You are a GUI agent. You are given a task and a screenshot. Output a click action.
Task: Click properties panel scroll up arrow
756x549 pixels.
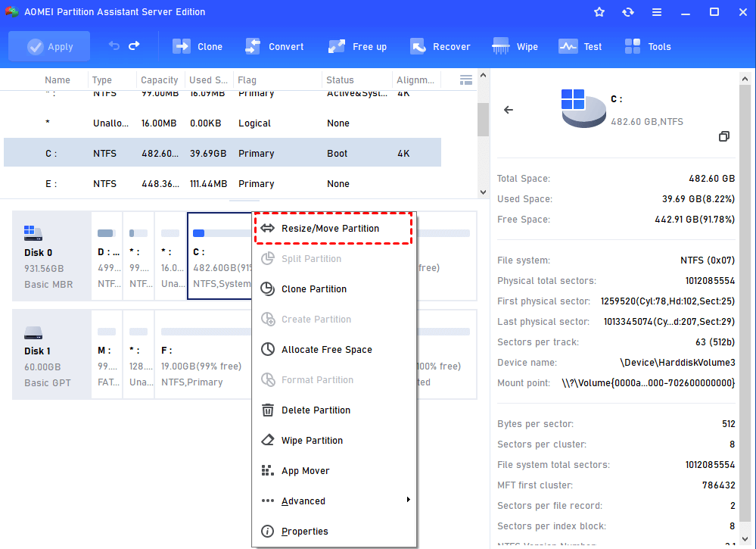745,79
